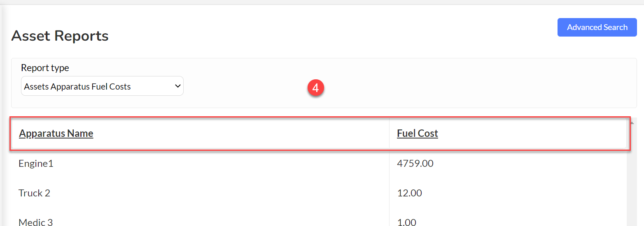Click the 1.00 fuel cost value
Screen dimensions: 644x226
(x=406, y=222)
